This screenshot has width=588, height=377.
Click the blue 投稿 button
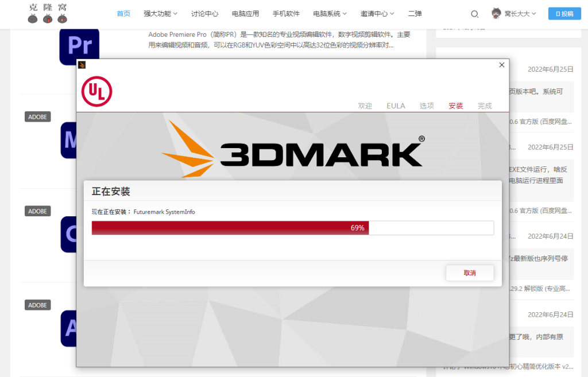click(564, 14)
